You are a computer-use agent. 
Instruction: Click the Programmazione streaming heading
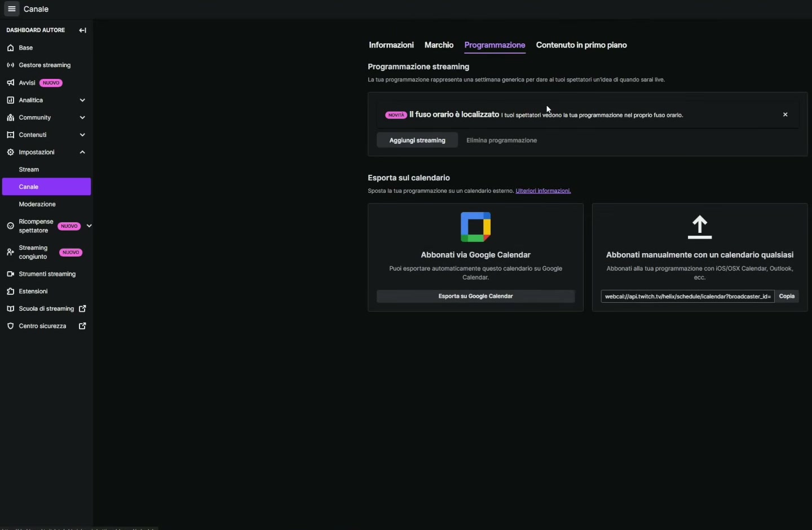pyautogui.click(x=418, y=67)
